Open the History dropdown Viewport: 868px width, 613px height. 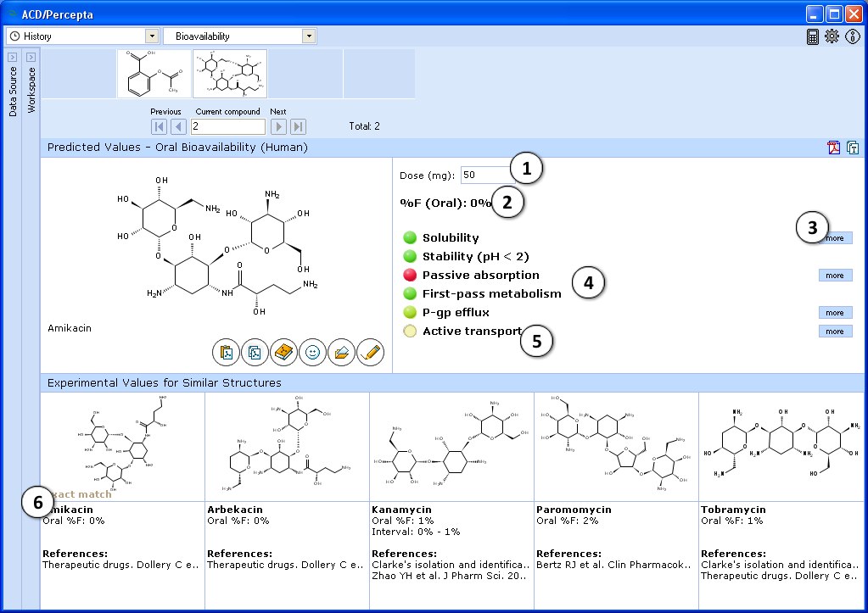click(152, 36)
